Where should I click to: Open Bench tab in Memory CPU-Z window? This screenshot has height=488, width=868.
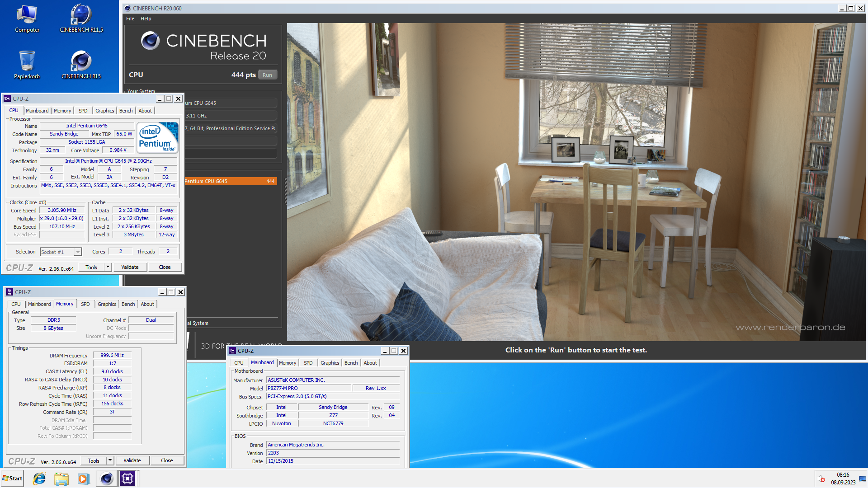[x=128, y=304]
